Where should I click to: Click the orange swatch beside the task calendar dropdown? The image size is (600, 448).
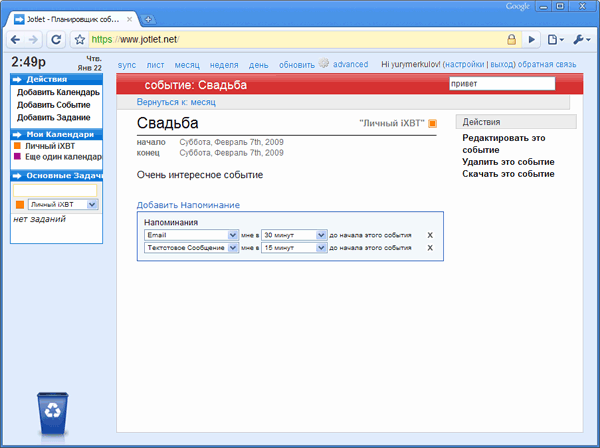pos(20,205)
